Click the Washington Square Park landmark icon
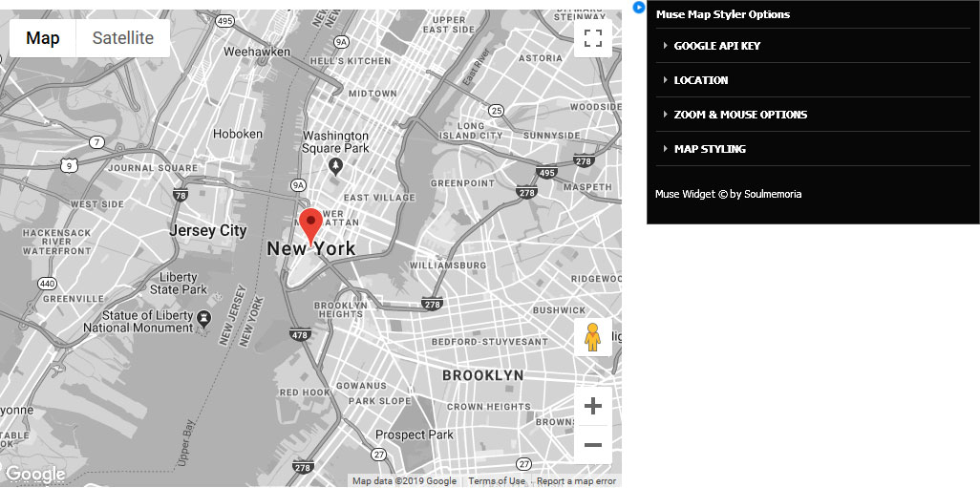Viewport: 980px width, 488px height. tap(336, 165)
